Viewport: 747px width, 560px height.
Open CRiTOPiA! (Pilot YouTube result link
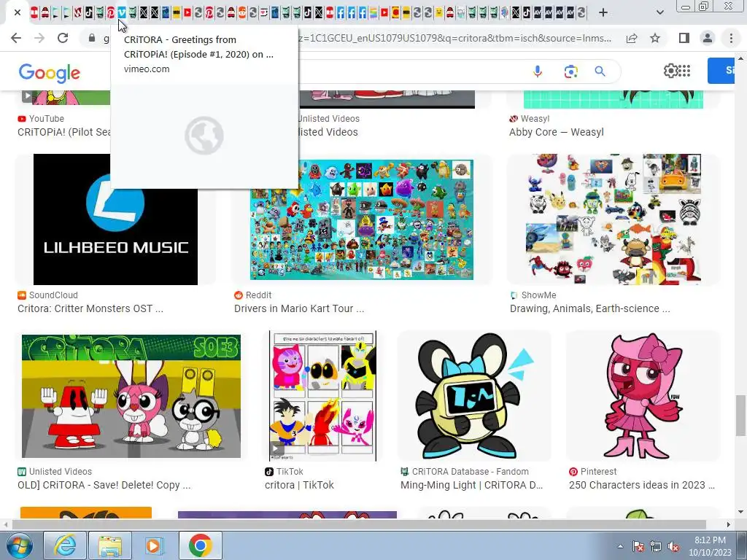click(64, 132)
